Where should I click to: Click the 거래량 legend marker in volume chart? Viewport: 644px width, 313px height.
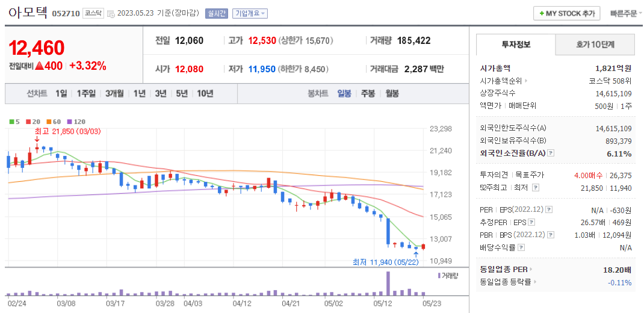pos(439,276)
